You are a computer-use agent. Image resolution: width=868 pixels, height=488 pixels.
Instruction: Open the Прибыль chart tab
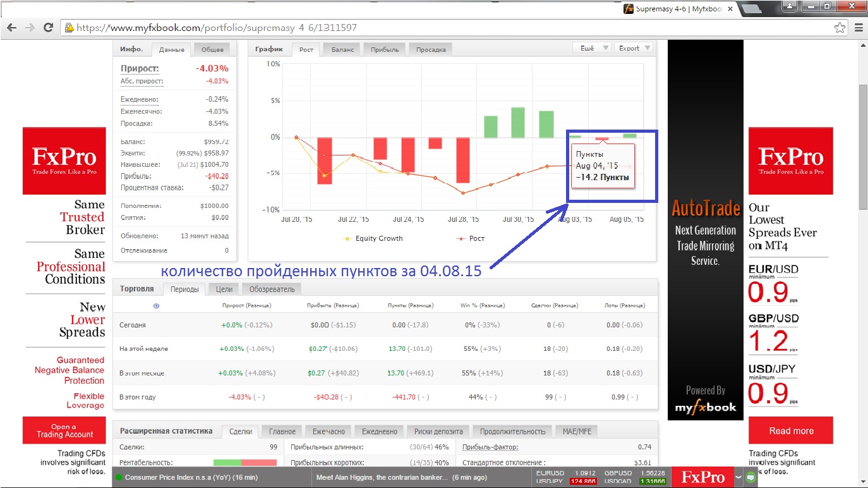tap(385, 49)
